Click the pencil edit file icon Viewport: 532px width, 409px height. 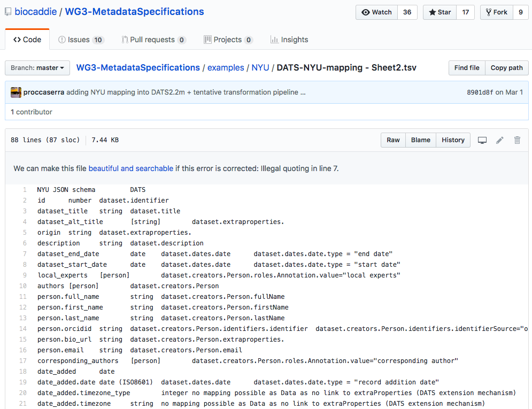pos(500,140)
